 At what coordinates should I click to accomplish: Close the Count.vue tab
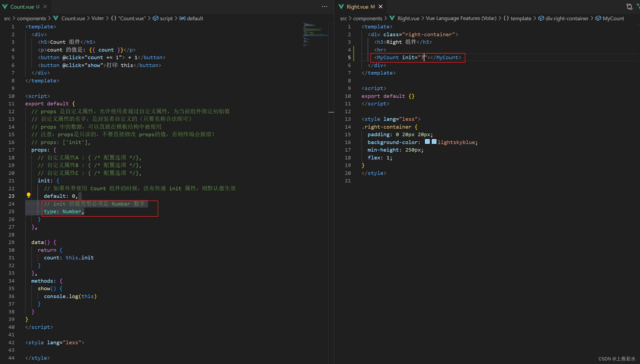[x=45, y=6]
